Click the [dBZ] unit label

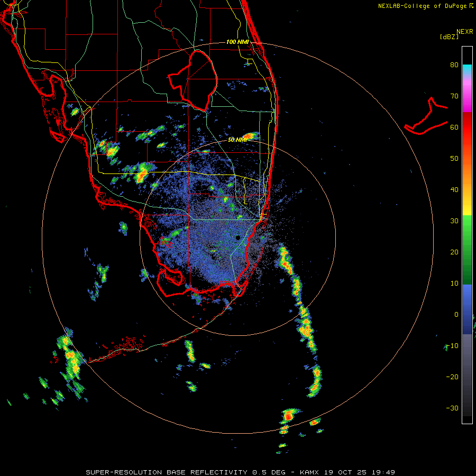coord(449,36)
